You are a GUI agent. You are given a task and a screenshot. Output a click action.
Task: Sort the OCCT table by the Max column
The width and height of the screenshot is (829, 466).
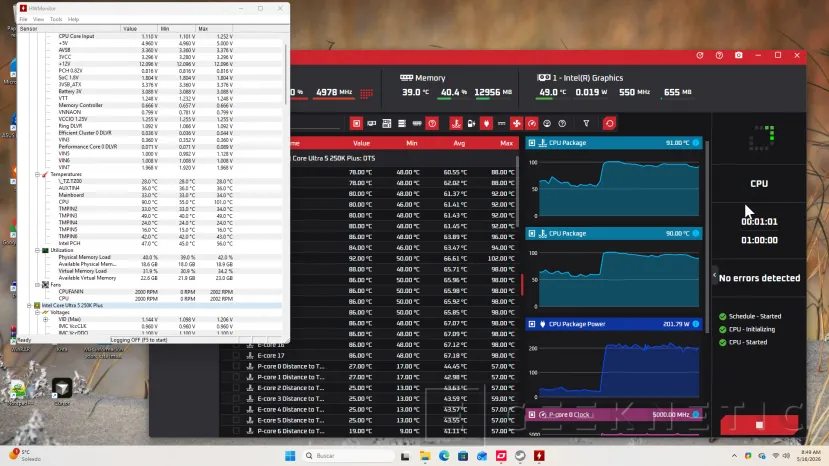point(506,143)
